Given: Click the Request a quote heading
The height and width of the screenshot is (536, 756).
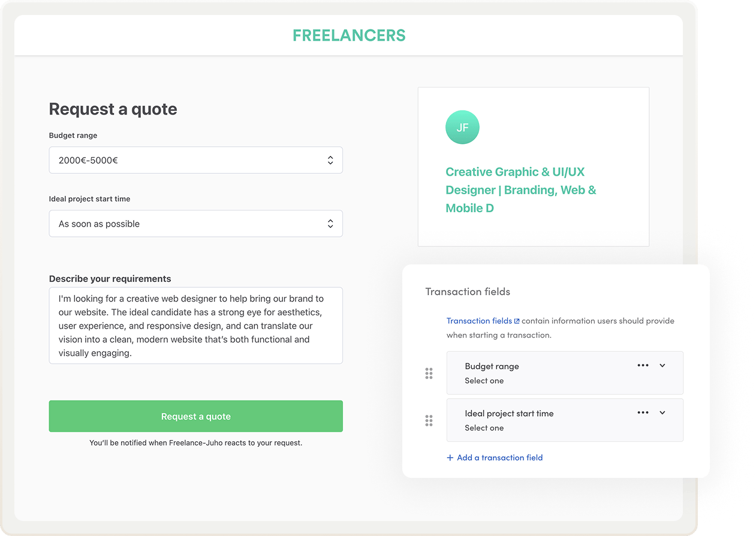Looking at the screenshot, I should [x=113, y=109].
